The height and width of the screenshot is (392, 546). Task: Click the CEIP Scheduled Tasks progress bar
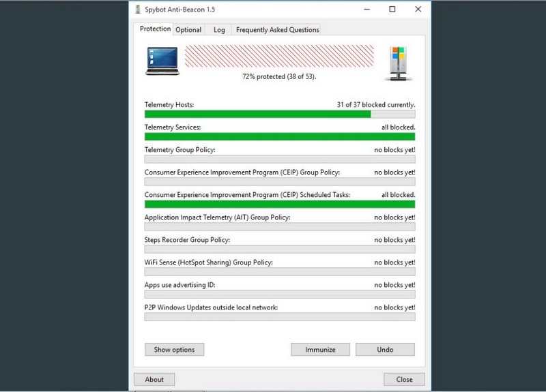pos(280,204)
